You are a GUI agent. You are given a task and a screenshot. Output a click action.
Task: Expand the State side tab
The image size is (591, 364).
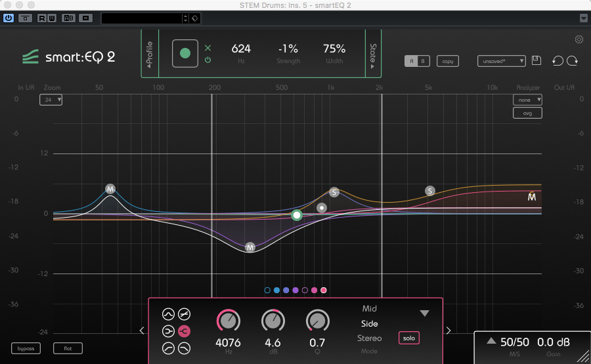pos(373,53)
